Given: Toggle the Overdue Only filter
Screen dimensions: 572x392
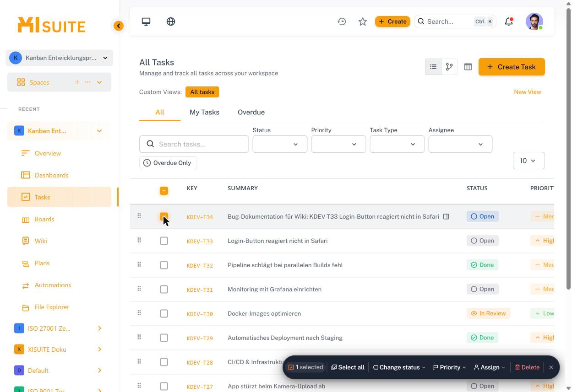Looking at the screenshot, I should [x=168, y=163].
